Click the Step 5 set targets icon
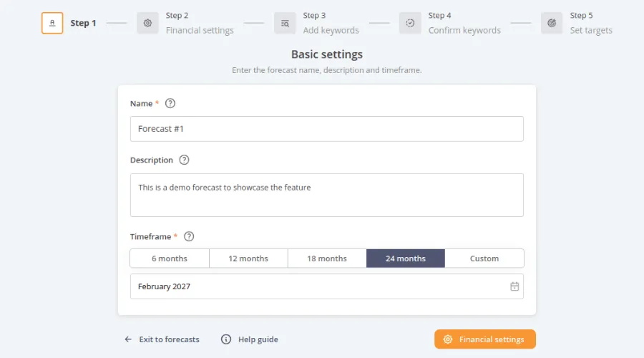Viewport: 644px width, 358px height. [552, 23]
